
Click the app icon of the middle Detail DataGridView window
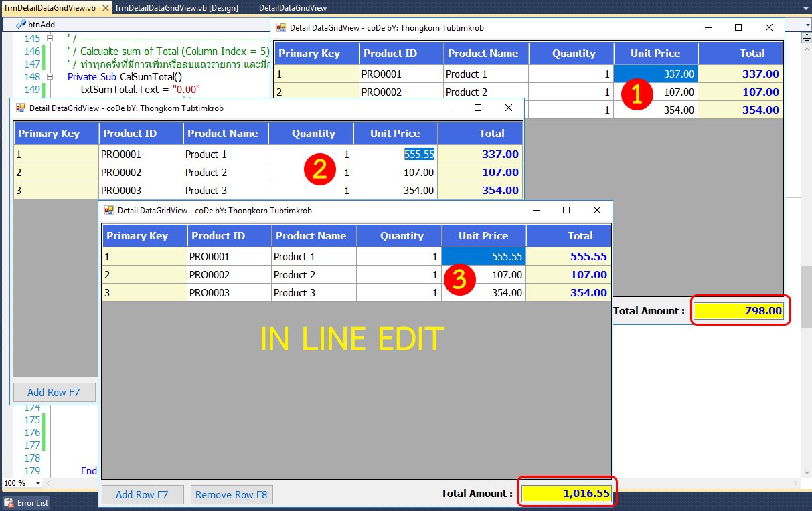(x=20, y=108)
